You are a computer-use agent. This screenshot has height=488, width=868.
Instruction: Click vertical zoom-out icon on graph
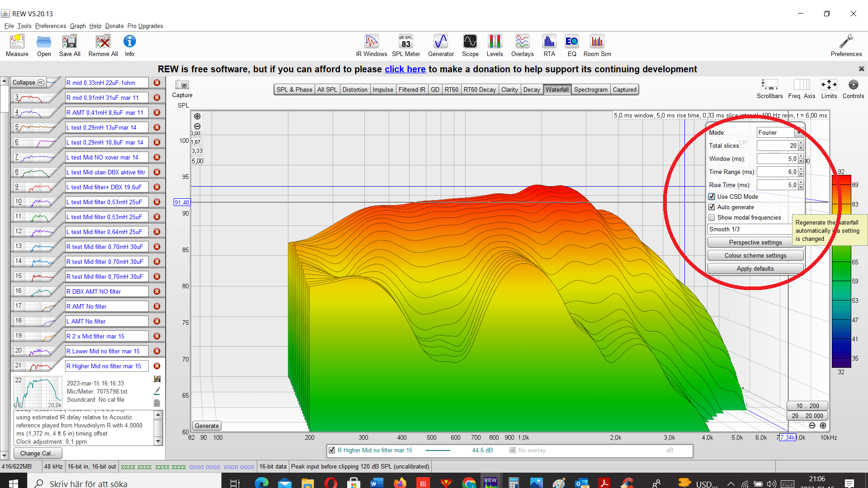tap(197, 127)
